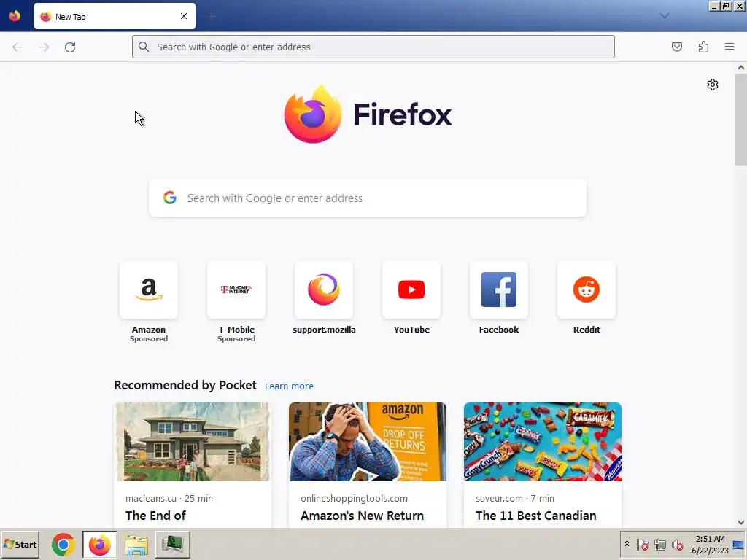Launch Chrome from the taskbar

click(x=63, y=544)
